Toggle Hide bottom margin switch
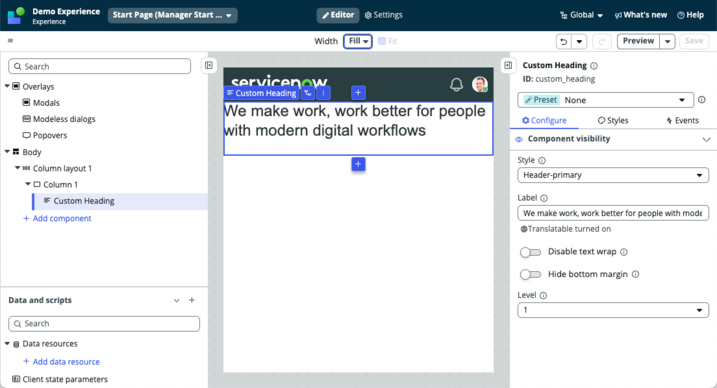717x388 pixels. 530,274
